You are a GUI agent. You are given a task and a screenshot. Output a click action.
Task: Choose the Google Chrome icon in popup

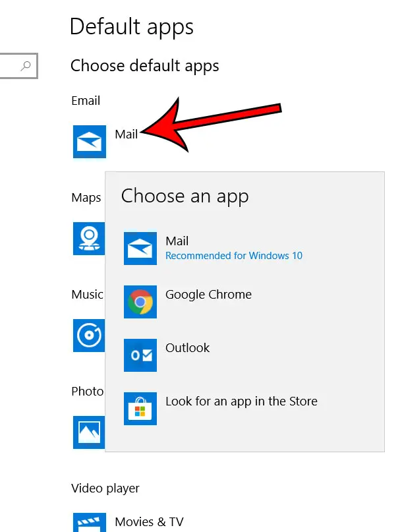coord(140,302)
